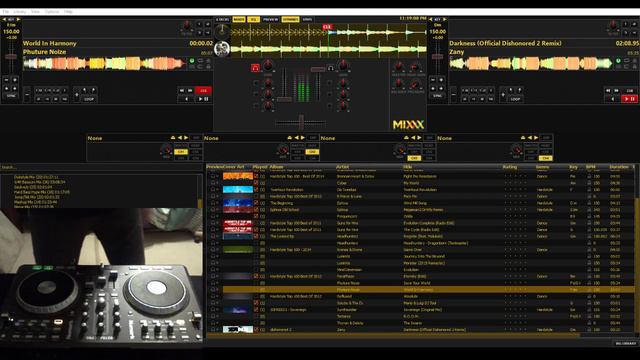The height and width of the screenshot is (360, 640).
Task: Click the green keylock icon on deck 2
Action: click(618, 61)
